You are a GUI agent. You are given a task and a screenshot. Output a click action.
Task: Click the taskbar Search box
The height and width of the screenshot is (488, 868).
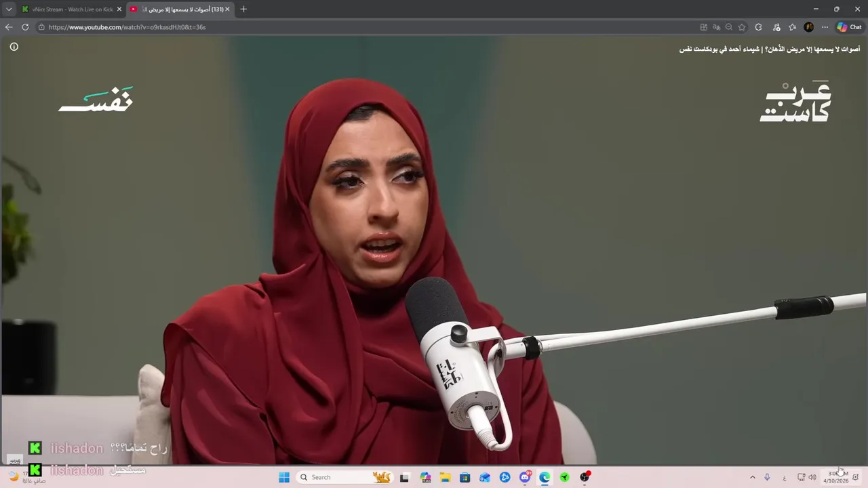click(344, 477)
